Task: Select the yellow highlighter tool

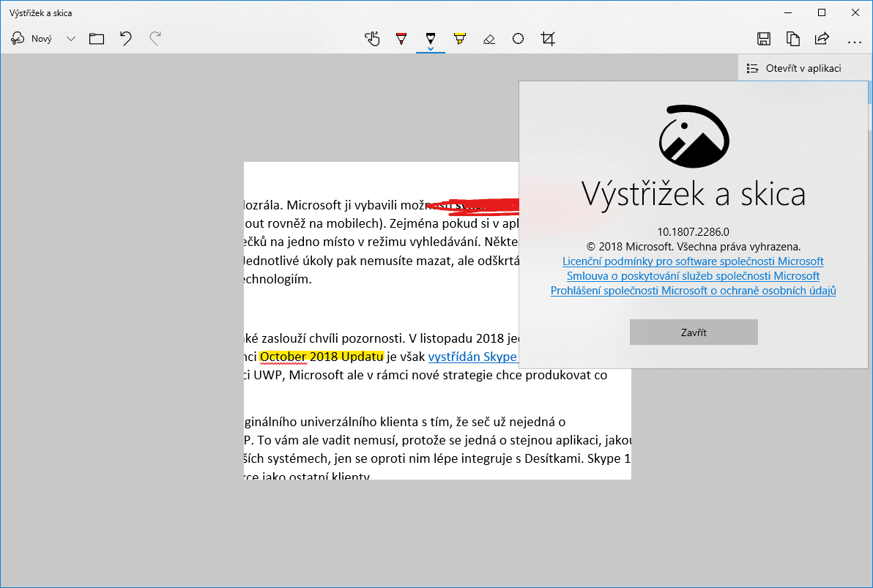Action: [x=460, y=38]
